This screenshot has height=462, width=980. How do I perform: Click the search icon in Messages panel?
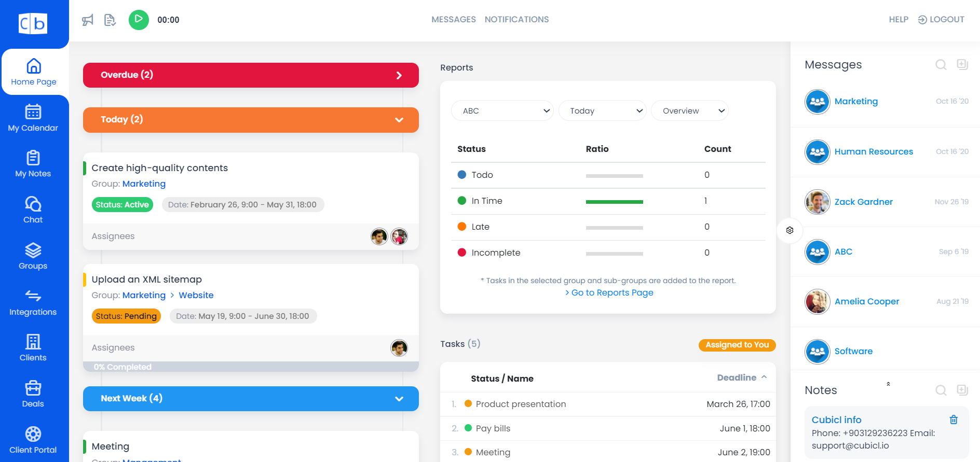pyautogui.click(x=941, y=65)
